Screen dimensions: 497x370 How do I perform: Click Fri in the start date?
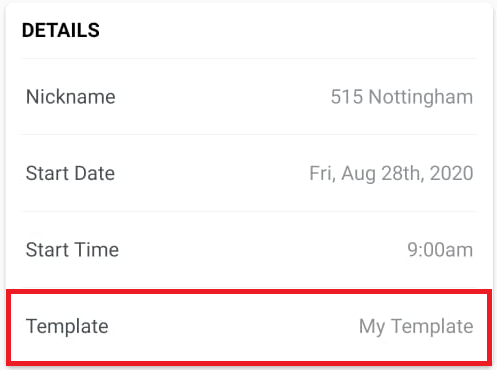[322, 174]
